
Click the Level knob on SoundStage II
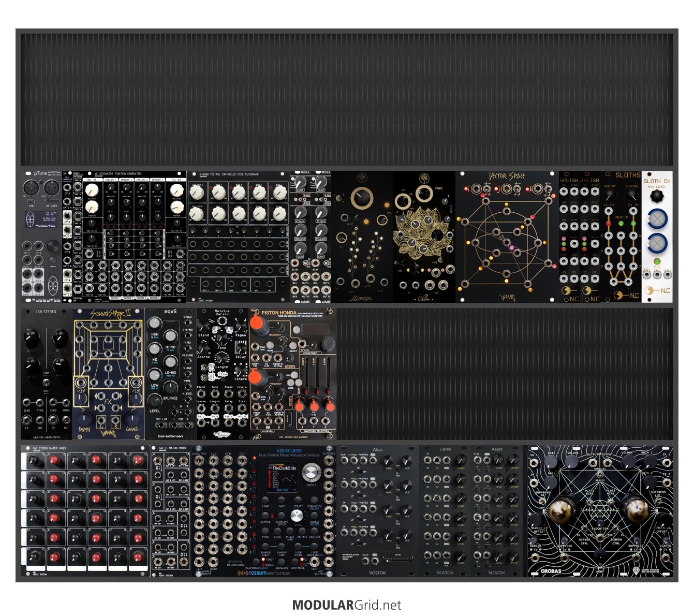coord(132,419)
